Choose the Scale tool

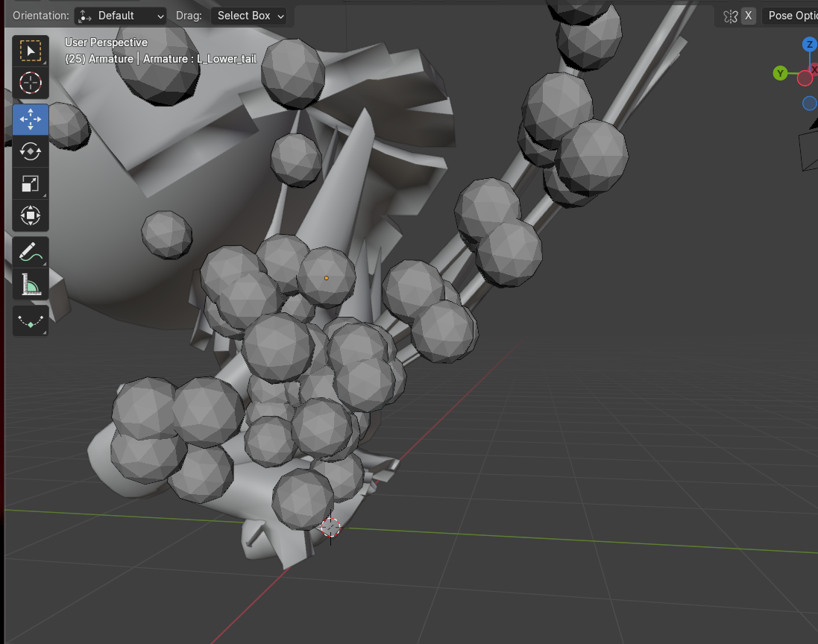click(x=31, y=183)
